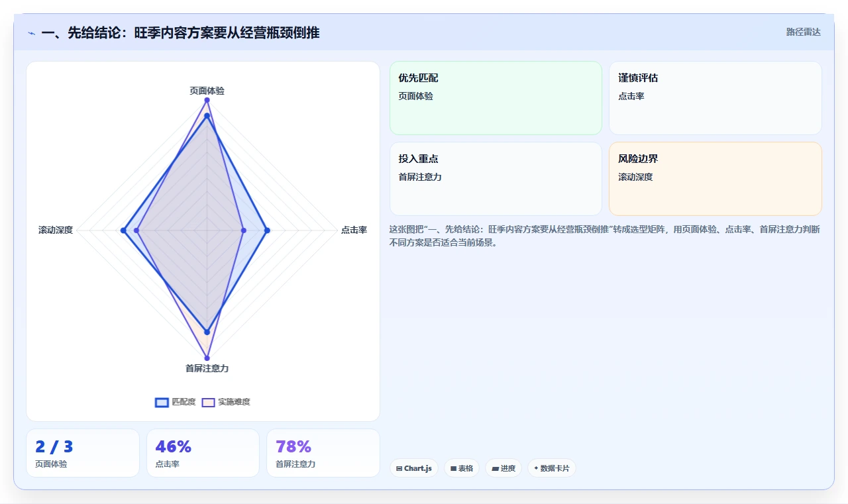Click the 页面体验 text in 优先匹配 card
The height and width of the screenshot is (504, 848).
point(416,96)
